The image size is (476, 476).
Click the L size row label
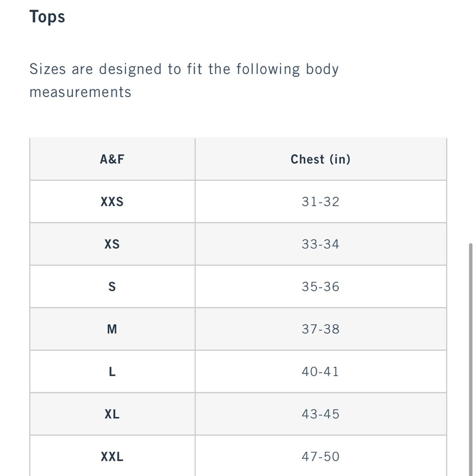pyautogui.click(x=112, y=372)
